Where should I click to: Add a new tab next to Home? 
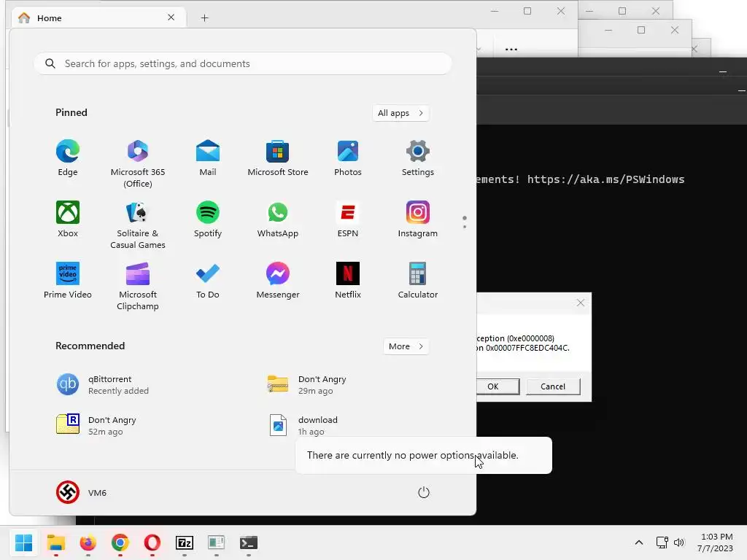pyautogui.click(x=204, y=18)
